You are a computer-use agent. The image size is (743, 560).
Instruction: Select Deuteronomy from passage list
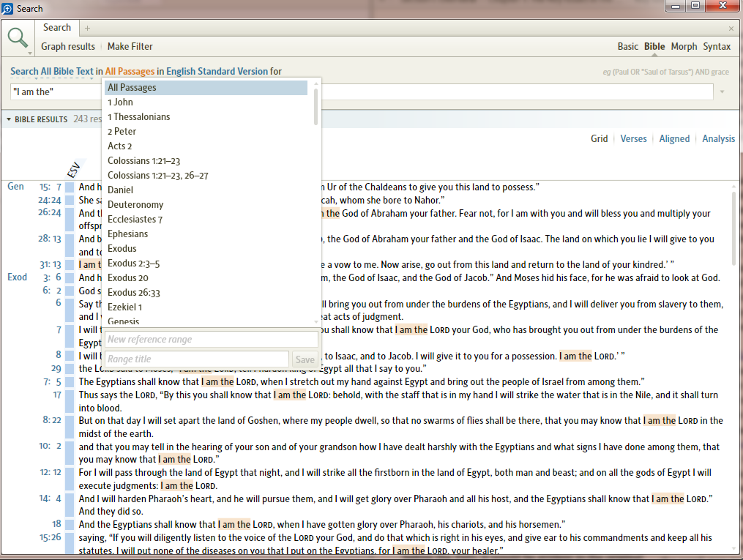tap(206, 205)
